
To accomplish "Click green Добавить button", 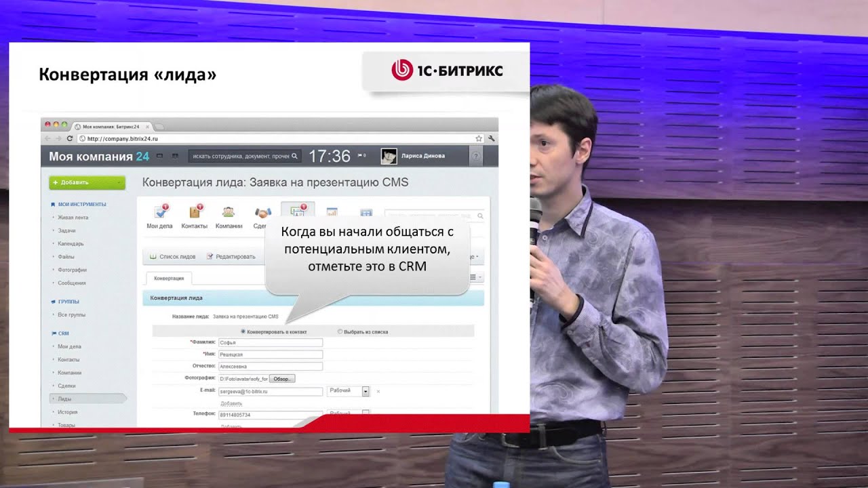I will coord(87,182).
